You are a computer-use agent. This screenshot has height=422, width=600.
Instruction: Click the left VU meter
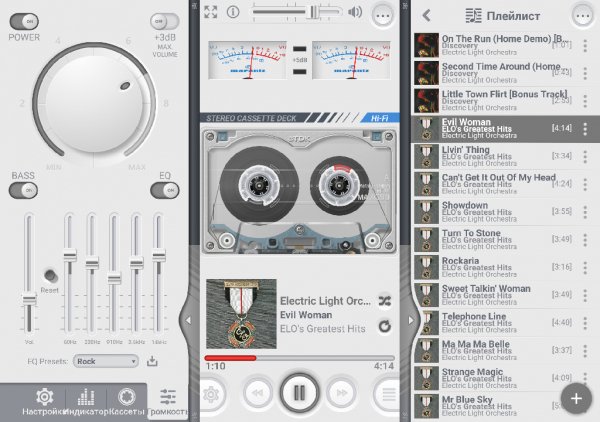[247, 60]
